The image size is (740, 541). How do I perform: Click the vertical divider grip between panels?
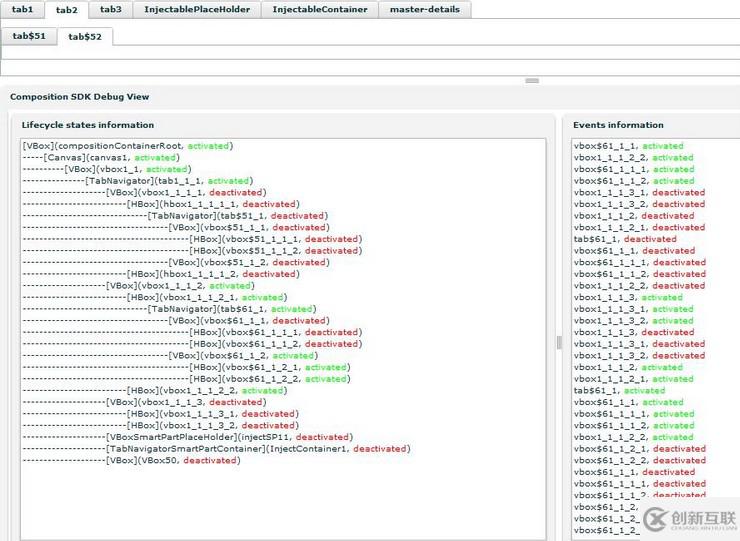559,342
